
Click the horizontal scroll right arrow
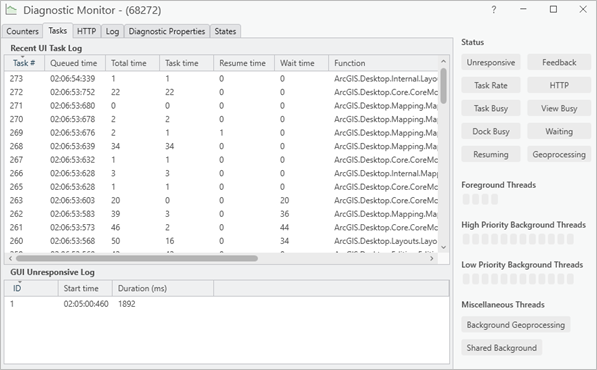pos(432,258)
